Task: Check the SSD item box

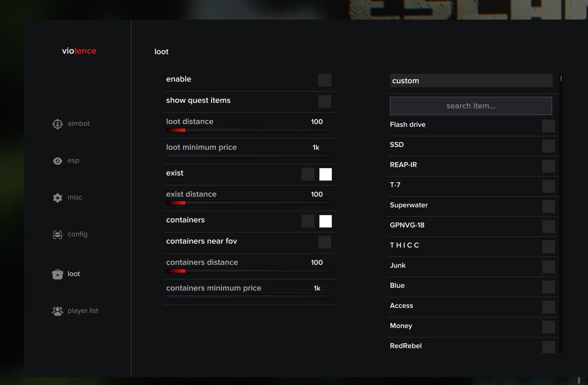Action: pos(548,146)
